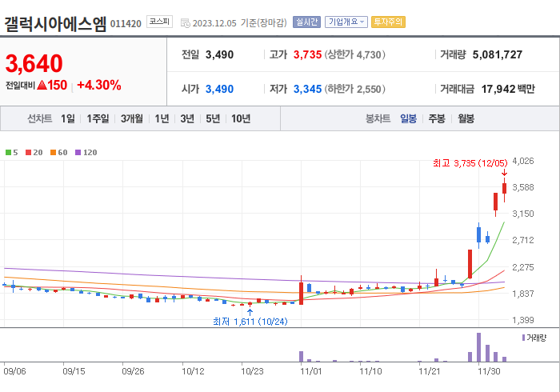This screenshot has height=392, width=560.
Task: Click the 투자주의 badge
Action: pos(388,22)
